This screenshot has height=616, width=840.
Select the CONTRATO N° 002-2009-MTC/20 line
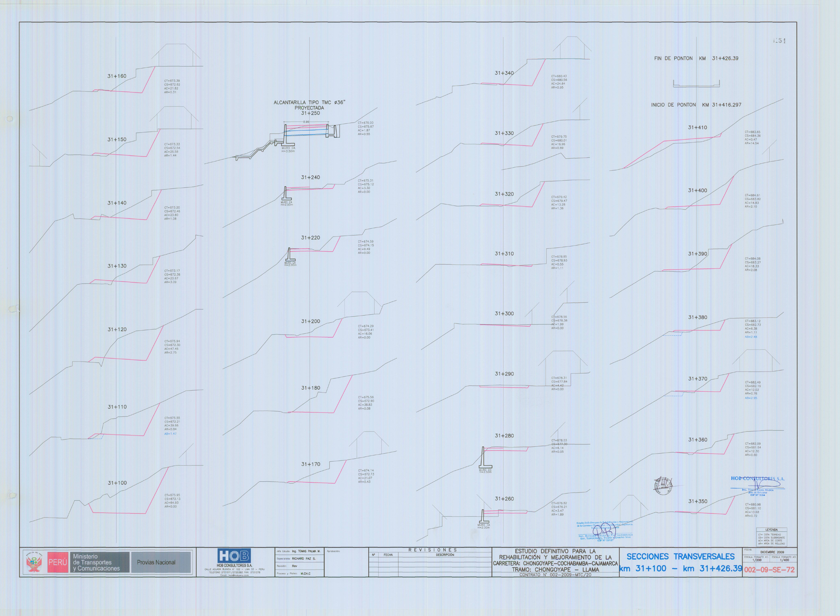pyautogui.click(x=555, y=575)
